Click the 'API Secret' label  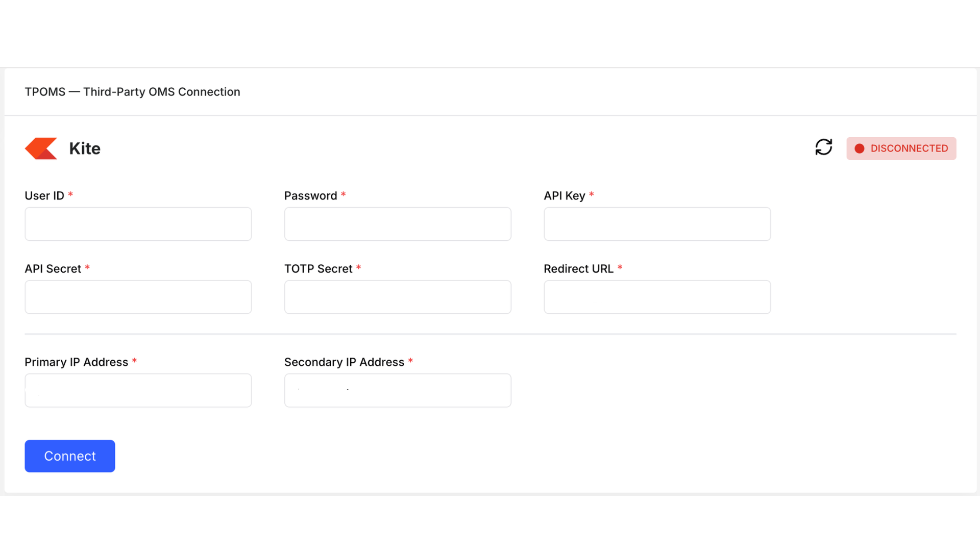[53, 269]
